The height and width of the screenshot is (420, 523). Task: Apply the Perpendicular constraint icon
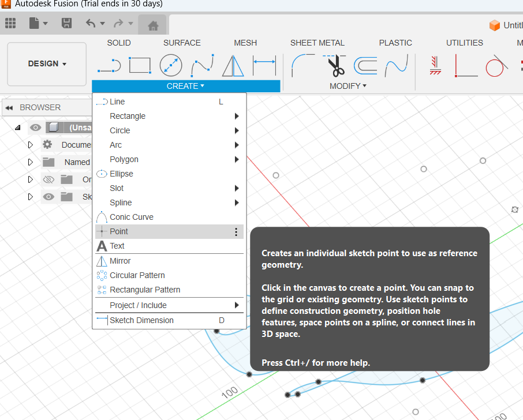tap(466, 66)
